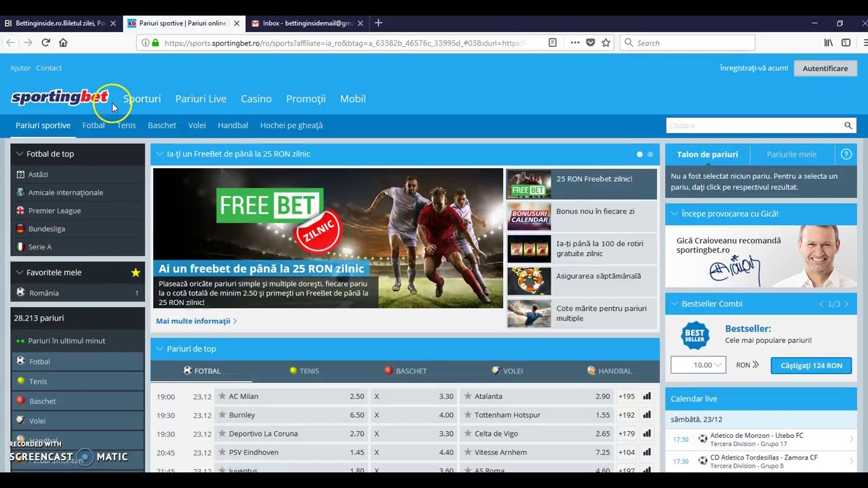Viewport: 868px width, 488px height.
Task: Open the Contact link
Action: [49, 68]
